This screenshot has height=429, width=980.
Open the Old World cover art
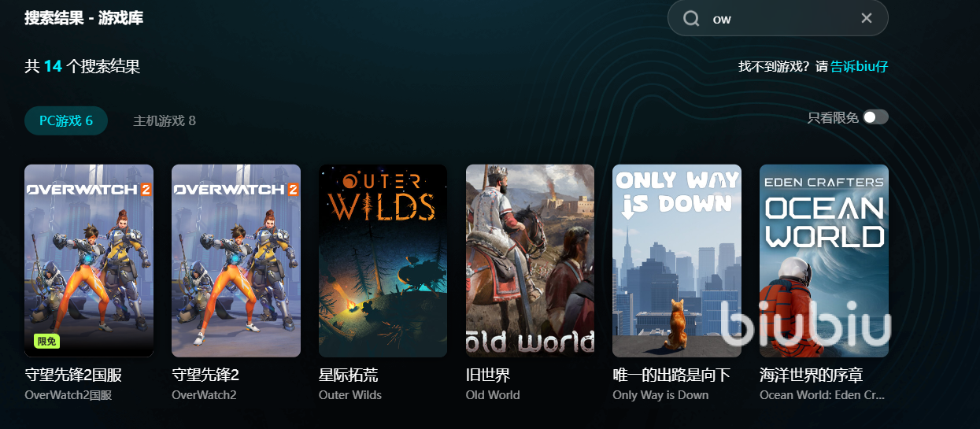click(x=530, y=261)
